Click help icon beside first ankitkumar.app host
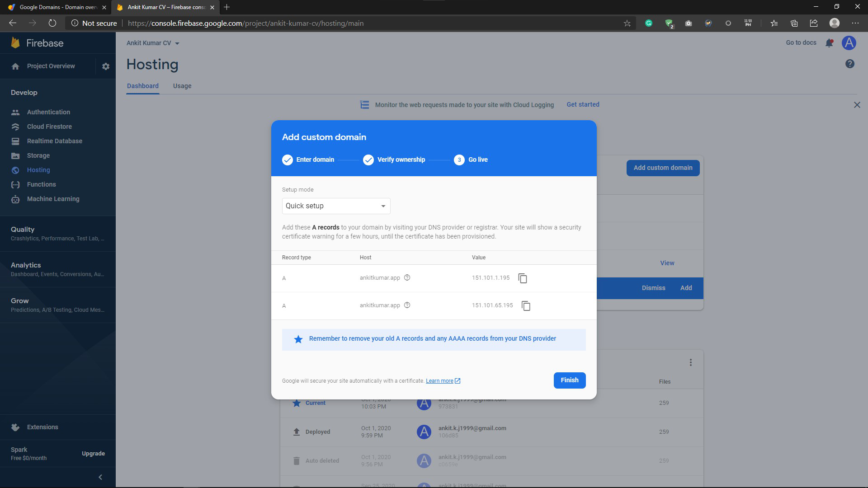Screen dimensions: 868x488 407,278
